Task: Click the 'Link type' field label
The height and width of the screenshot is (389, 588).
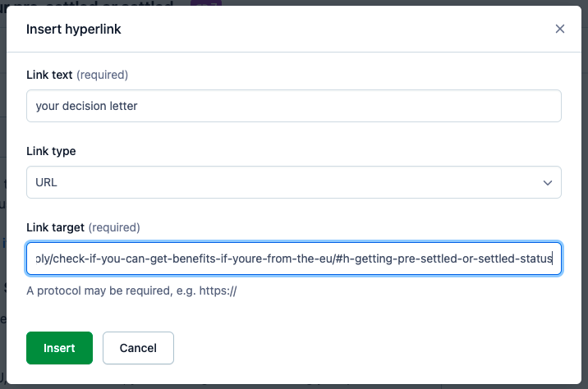Action: [x=51, y=151]
